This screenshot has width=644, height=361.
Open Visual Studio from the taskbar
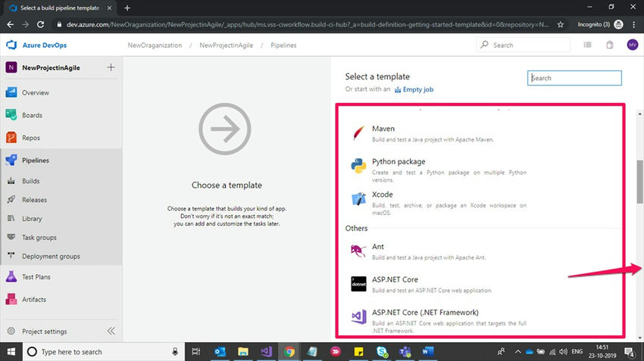coord(266,352)
